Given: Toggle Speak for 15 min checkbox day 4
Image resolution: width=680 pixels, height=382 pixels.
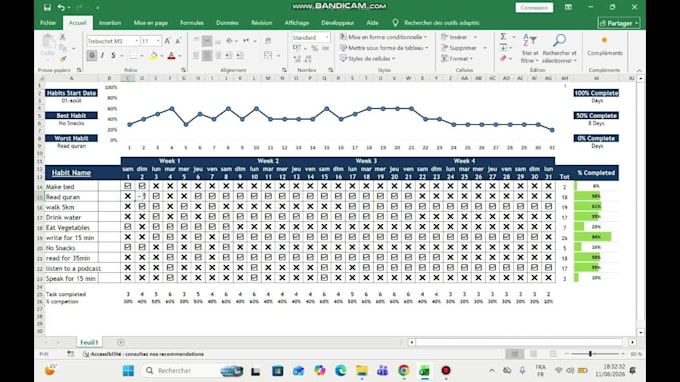Looking at the screenshot, I should coord(170,278).
